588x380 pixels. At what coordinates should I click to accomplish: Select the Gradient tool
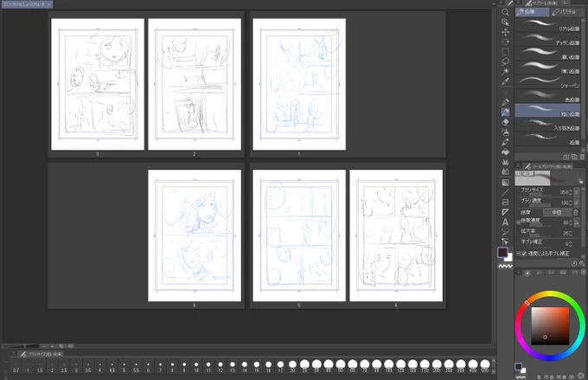505,182
